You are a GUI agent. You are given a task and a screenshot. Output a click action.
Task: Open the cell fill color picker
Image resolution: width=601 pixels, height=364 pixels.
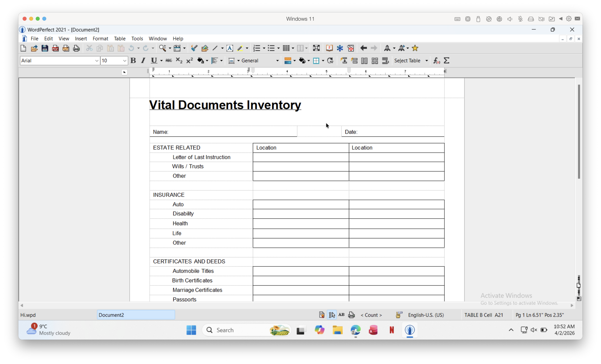click(x=302, y=61)
